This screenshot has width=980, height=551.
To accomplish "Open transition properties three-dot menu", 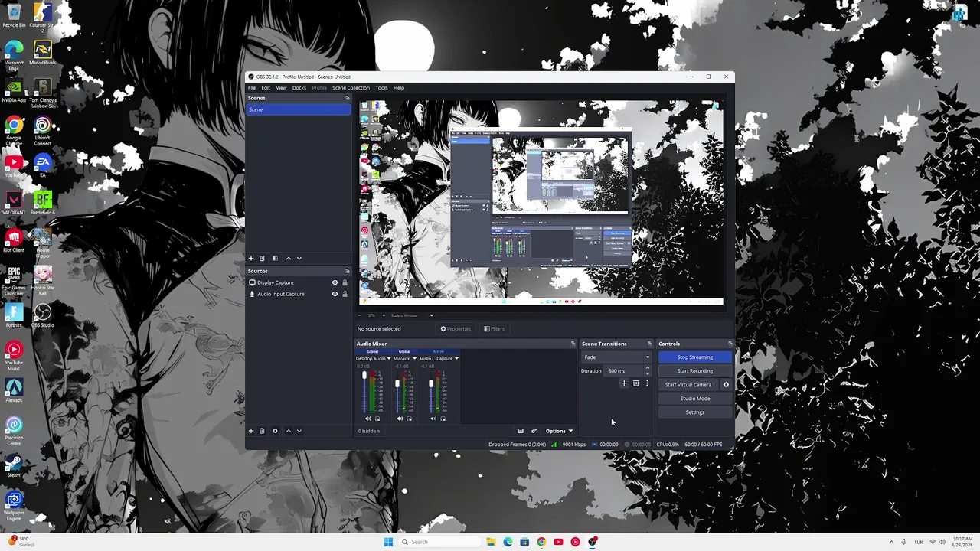I will [x=647, y=383].
